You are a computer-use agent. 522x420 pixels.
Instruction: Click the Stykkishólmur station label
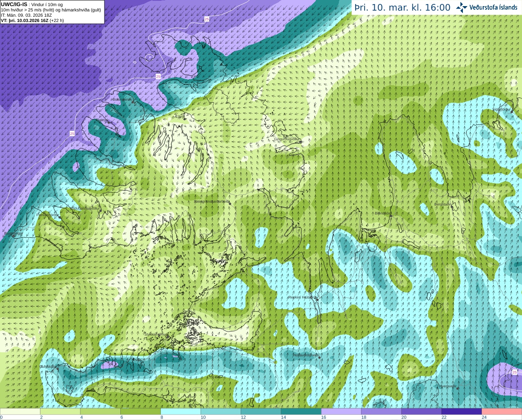click(x=156, y=334)
